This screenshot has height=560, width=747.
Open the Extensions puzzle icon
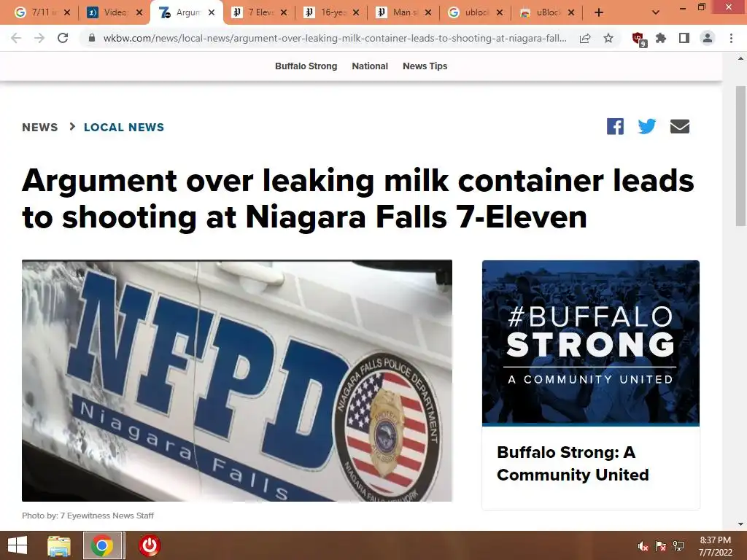point(661,38)
